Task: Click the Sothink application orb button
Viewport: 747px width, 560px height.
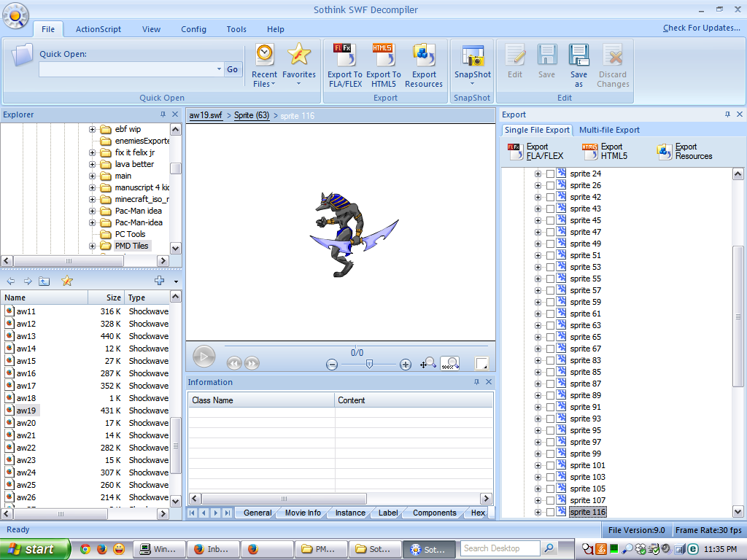Action: pyautogui.click(x=16, y=16)
